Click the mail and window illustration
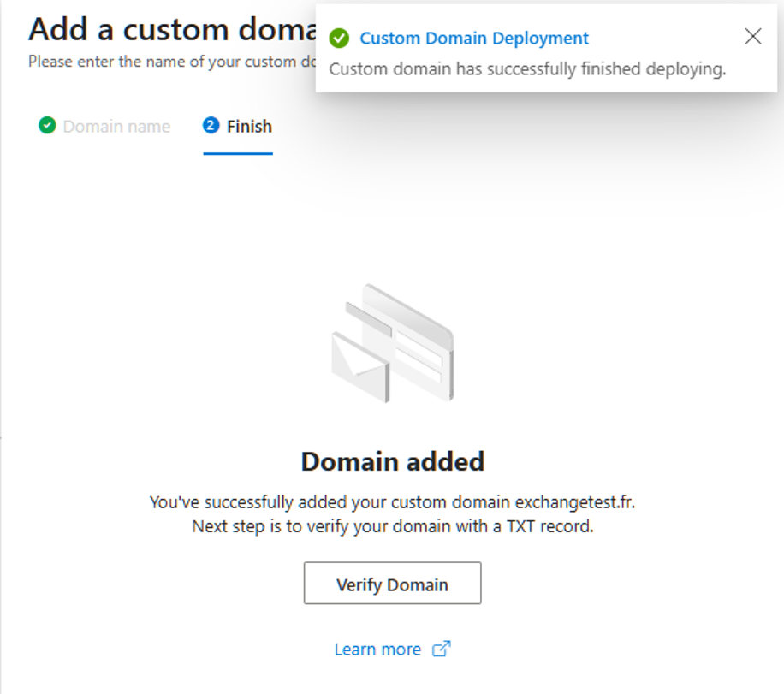The height and width of the screenshot is (694, 784). coord(393,343)
